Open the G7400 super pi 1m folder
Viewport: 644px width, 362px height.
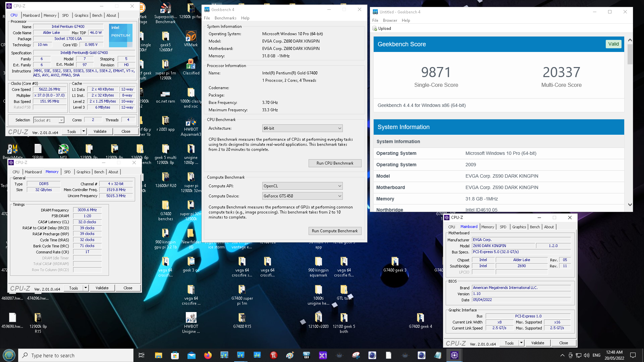242,295
